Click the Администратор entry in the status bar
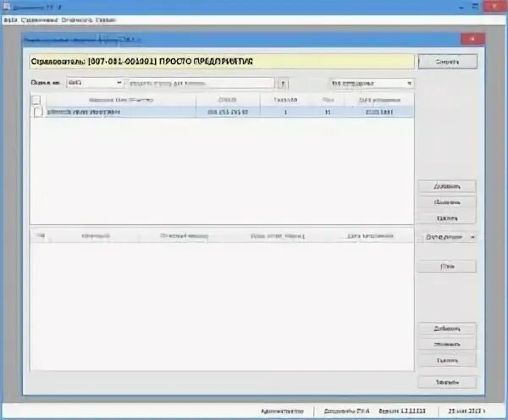The image size is (508, 420). pos(282,412)
